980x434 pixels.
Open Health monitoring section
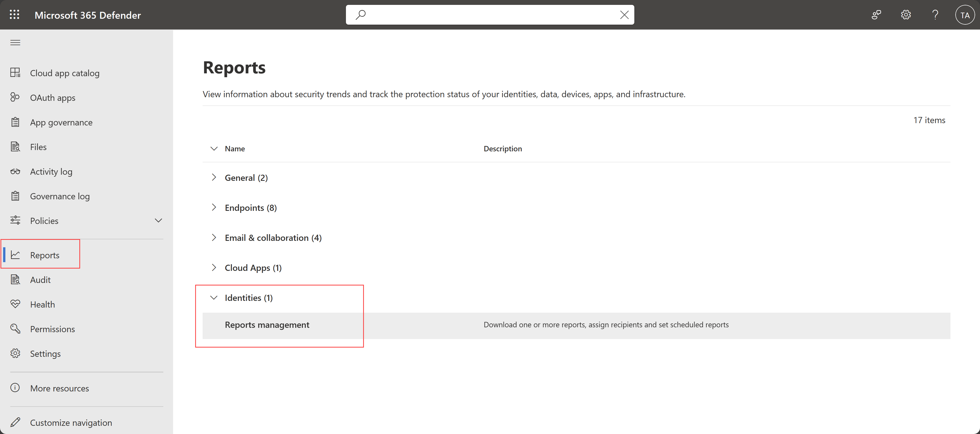click(x=42, y=303)
